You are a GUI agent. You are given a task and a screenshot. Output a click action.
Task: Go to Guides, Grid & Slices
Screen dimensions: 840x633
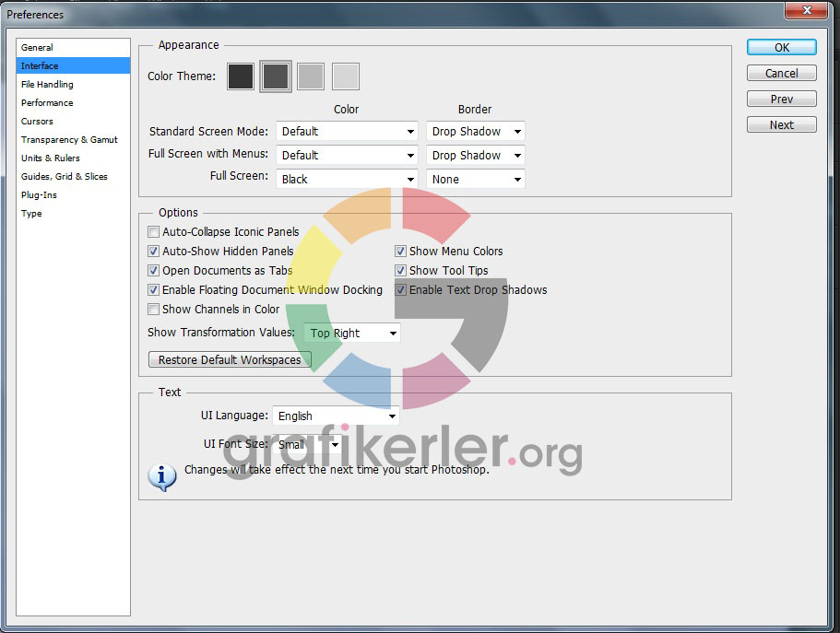coord(65,177)
